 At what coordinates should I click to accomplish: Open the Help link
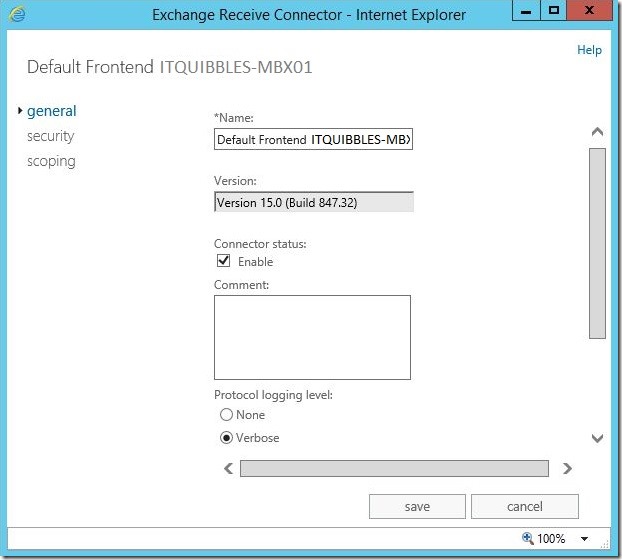[x=589, y=50]
